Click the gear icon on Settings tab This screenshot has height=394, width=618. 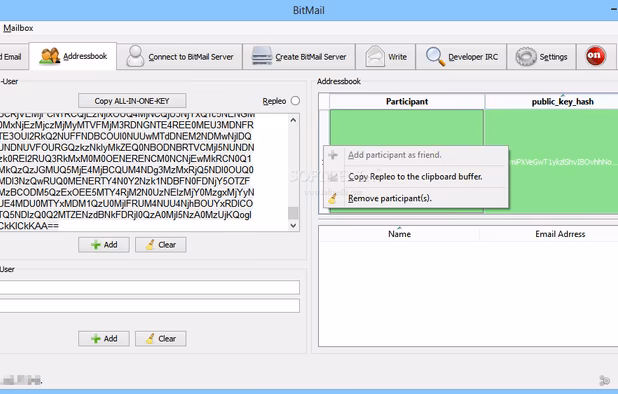coord(526,57)
